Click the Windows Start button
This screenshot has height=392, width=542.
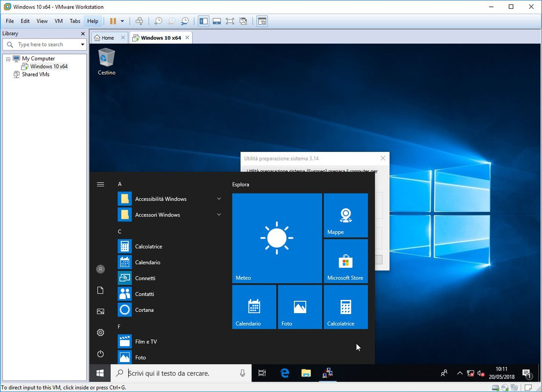[x=100, y=373]
